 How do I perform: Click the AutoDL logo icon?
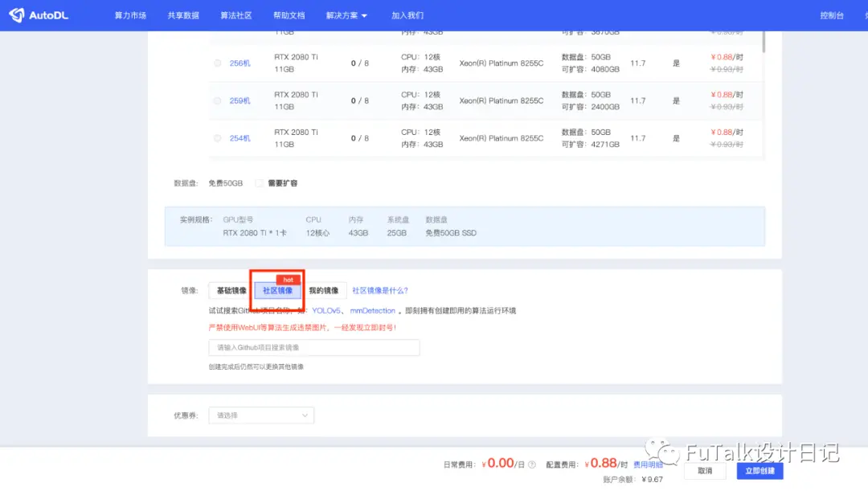pos(17,15)
